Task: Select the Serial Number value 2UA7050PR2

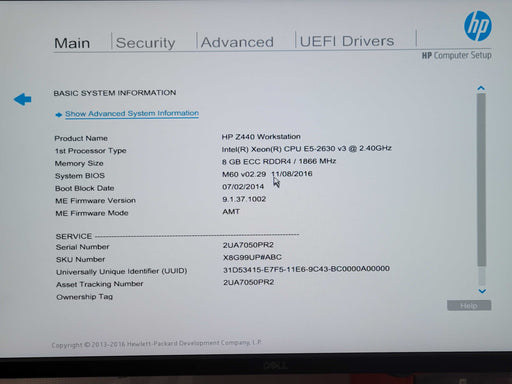Action: tap(248, 245)
